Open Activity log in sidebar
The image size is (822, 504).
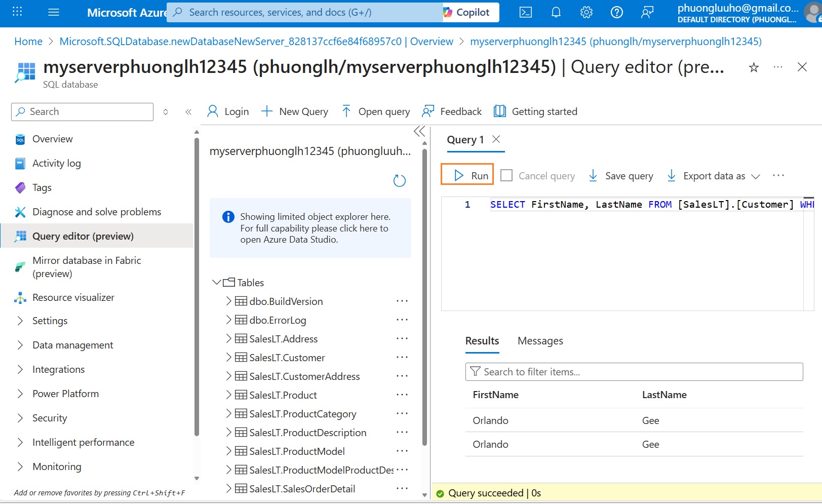56,163
